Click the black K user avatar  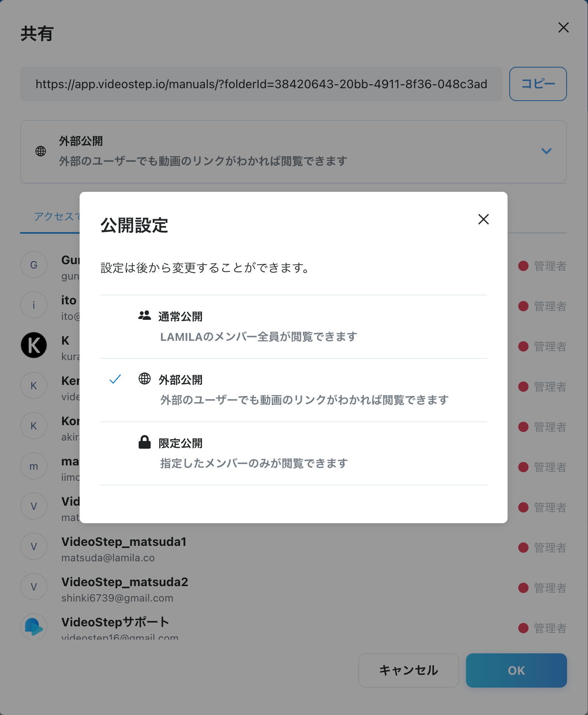(x=34, y=345)
